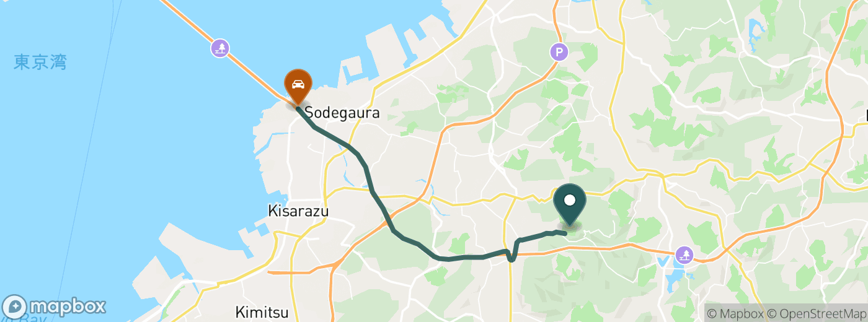Select the Kimitsu city label

point(260,311)
